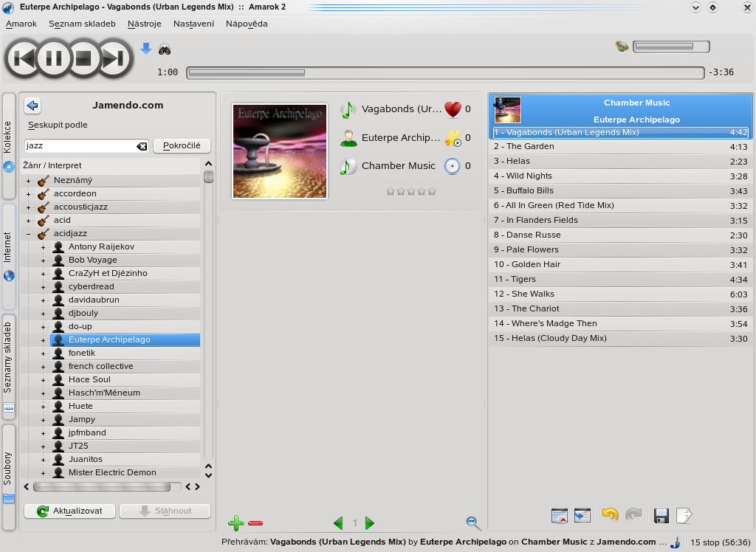
Task: Click the export playlist page icon
Action: [x=684, y=516]
